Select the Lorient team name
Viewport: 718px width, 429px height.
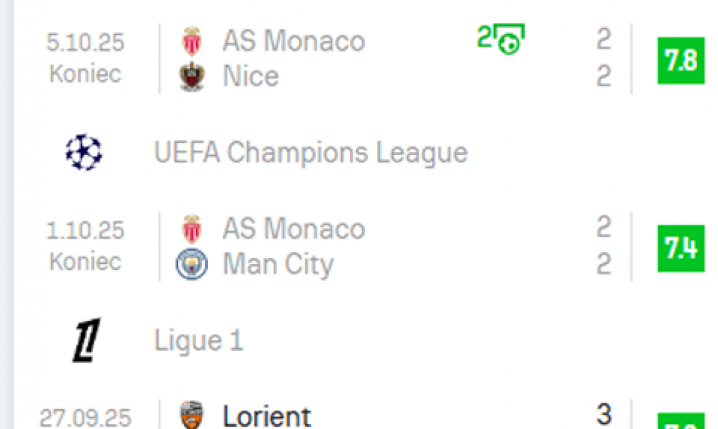pos(266,415)
